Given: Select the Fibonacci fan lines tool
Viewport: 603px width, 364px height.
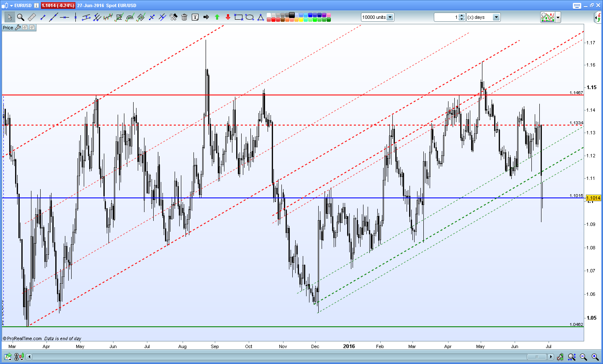Looking at the screenshot, I should coord(141,17).
